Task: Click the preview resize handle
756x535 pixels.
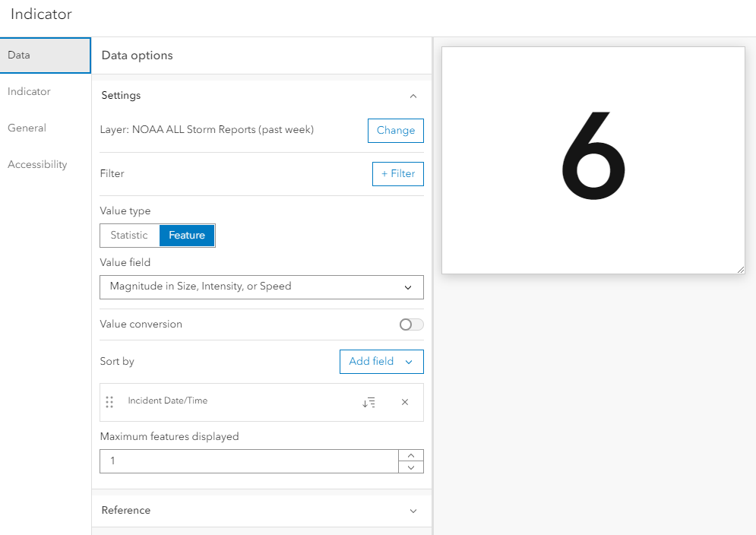Action: point(739,268)
